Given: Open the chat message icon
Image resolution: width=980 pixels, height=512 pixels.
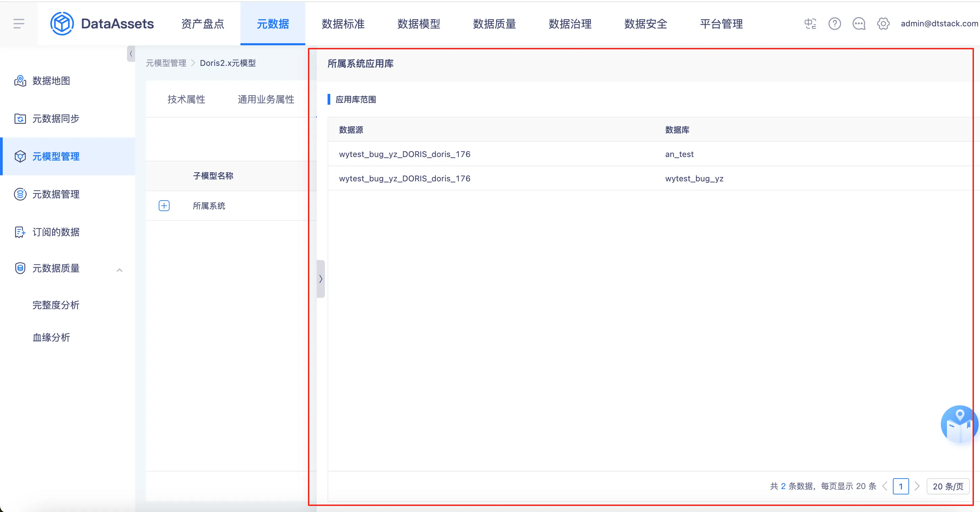Looking at the screenshot, I should click(x=859, y=24).
